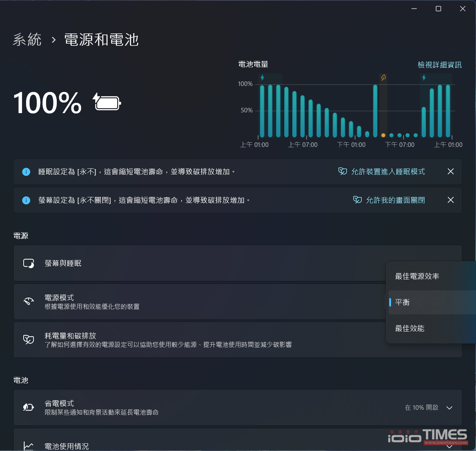Click 根據電源使用和效能優化您的裝置 description
The height and width of the screenshot is (451, 476).
tap(92, 307)
